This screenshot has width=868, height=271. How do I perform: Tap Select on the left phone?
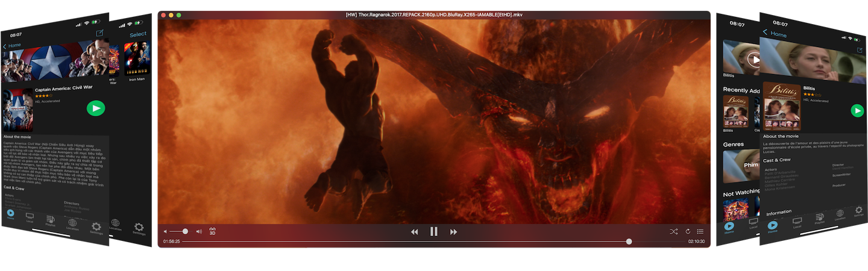pos(137,34)
